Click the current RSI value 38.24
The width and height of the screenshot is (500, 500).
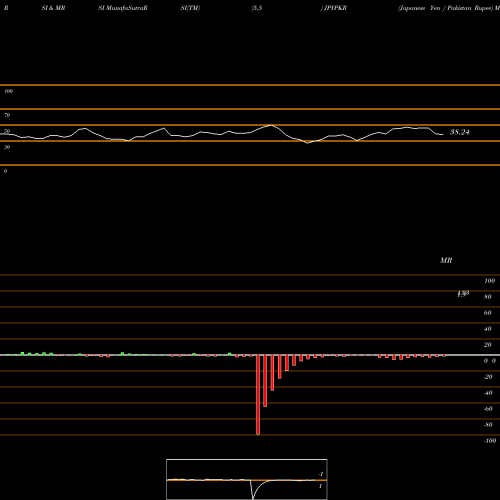tap(460, 132)
